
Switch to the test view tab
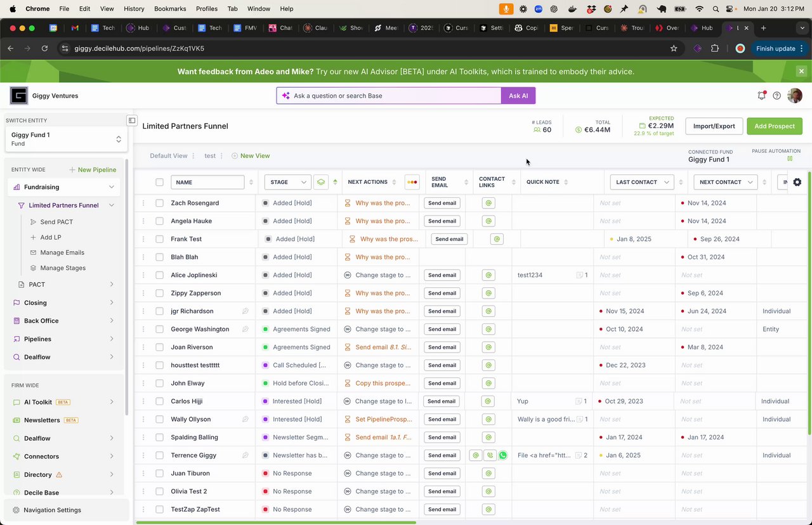[210, 156]
